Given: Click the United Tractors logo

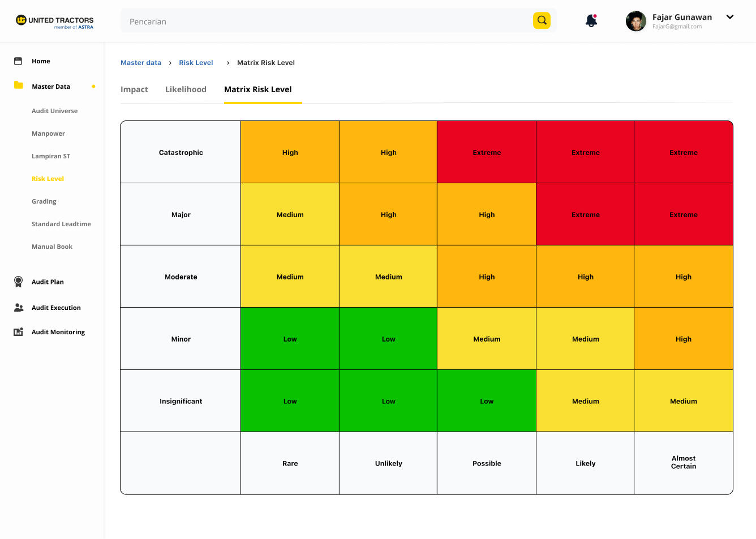Looking at the screenshot, I should 54,21.
